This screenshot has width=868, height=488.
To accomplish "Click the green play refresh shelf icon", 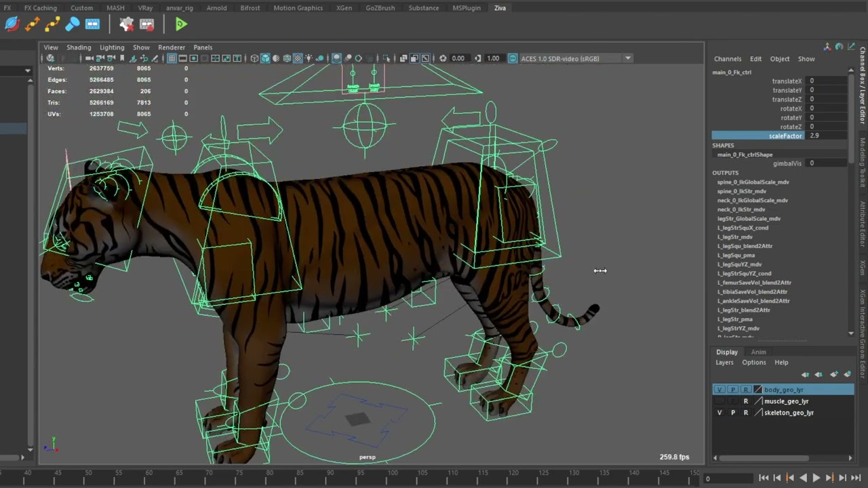I will (180, 24).
